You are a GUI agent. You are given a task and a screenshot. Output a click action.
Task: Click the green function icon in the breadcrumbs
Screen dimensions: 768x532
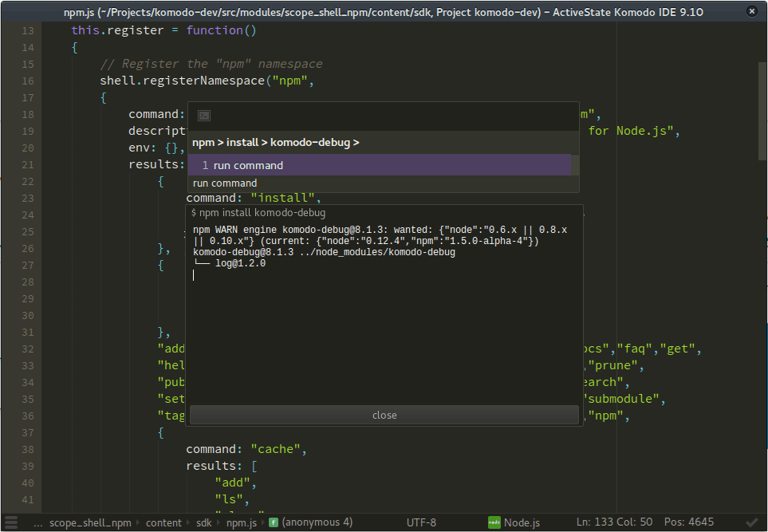point(274,522)
